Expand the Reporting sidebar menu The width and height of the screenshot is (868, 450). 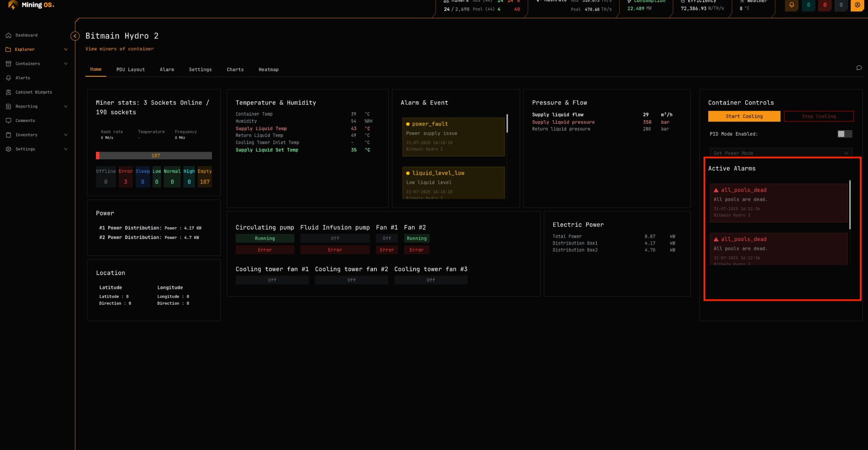pos(26,106)
